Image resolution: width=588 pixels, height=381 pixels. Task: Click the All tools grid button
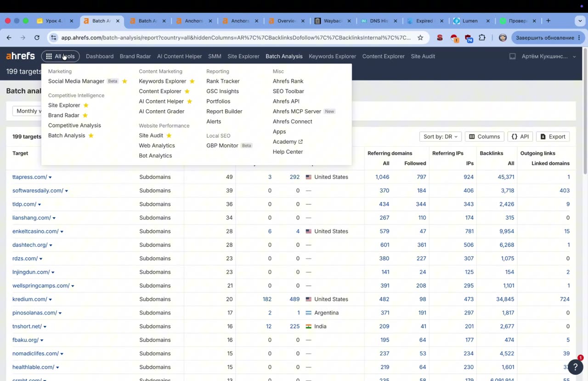[60, 56]
